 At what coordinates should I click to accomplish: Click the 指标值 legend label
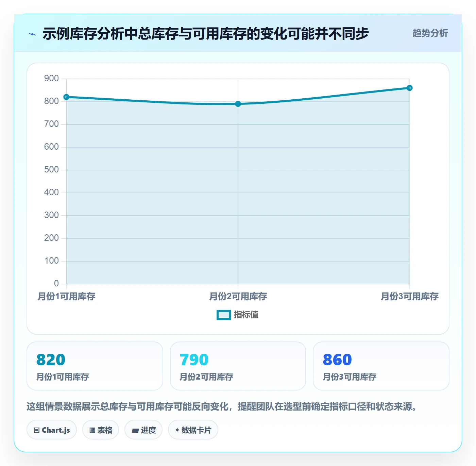pos(246,315)
